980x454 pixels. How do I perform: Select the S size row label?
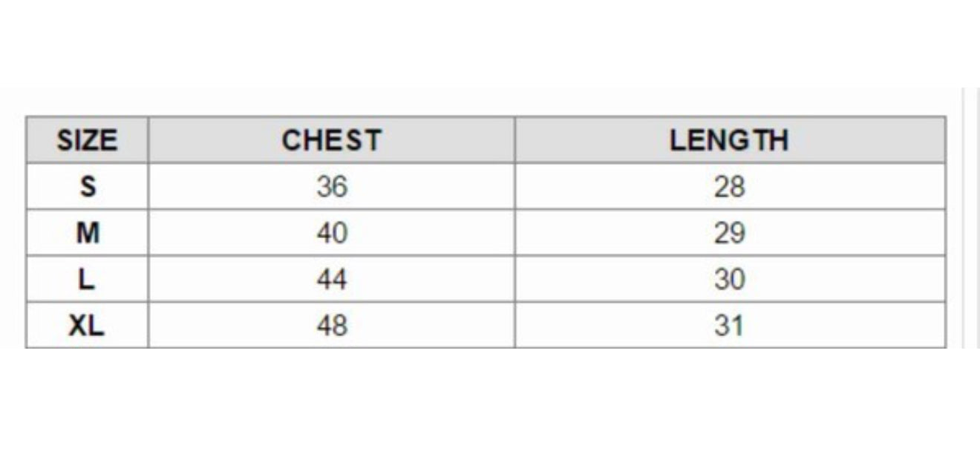pos(88,186)
